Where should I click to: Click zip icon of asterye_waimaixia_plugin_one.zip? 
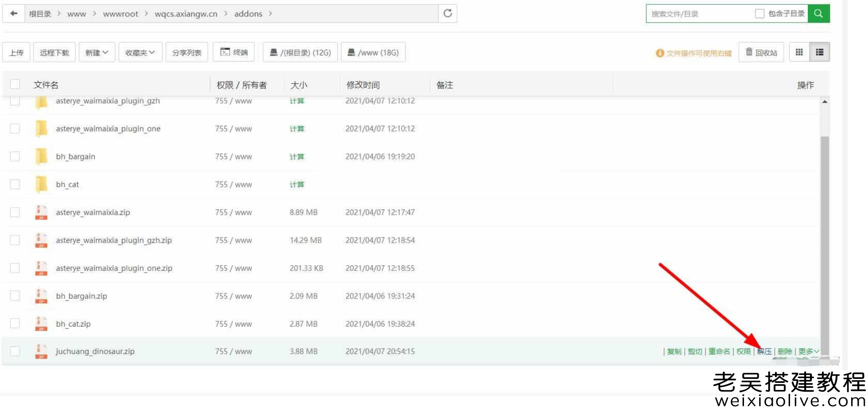coord(41,268)
